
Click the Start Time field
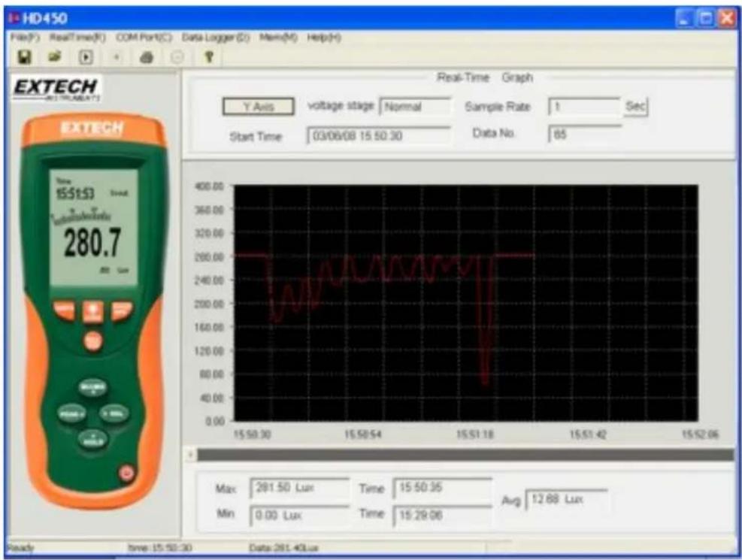[x=379, y=136]
